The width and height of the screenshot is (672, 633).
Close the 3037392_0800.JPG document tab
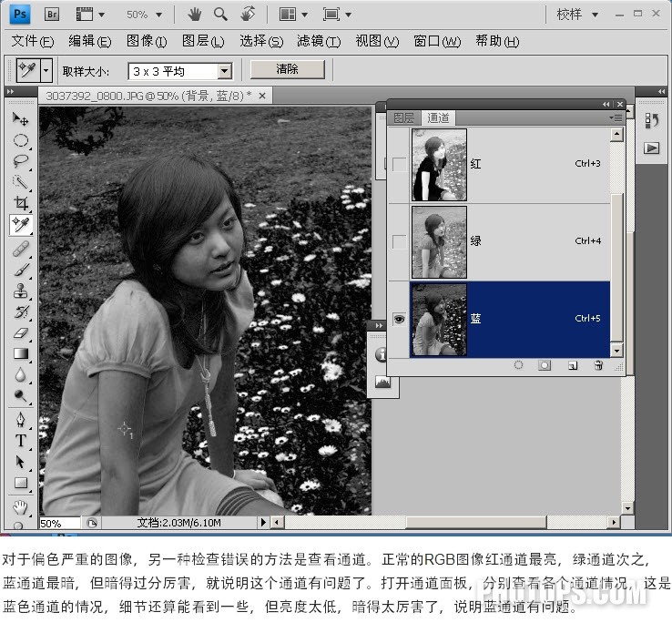click(x=262, y=96)
